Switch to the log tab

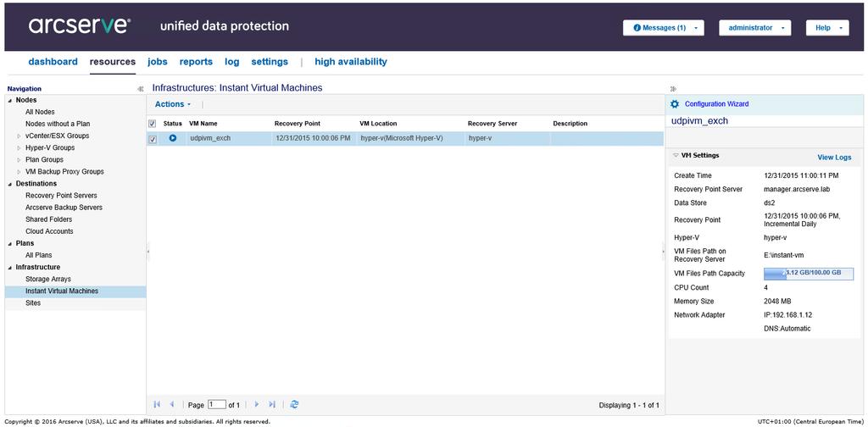[x=232, y=62]
